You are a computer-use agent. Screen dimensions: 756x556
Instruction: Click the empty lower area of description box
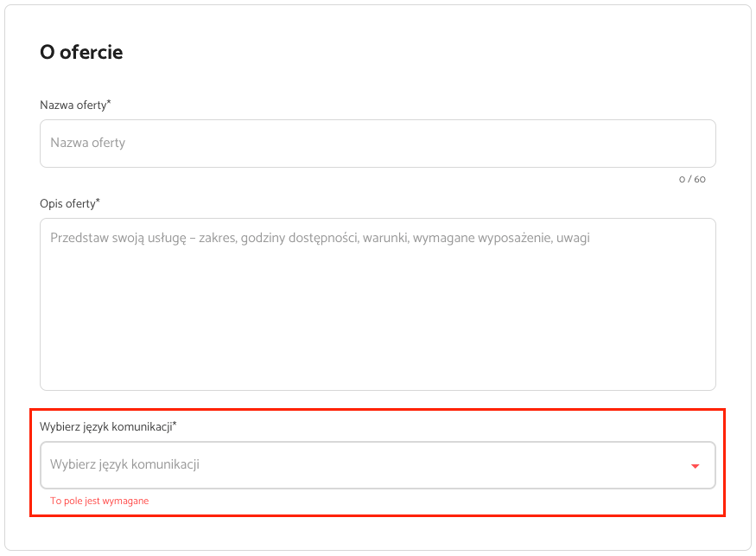tap(378, 338)
